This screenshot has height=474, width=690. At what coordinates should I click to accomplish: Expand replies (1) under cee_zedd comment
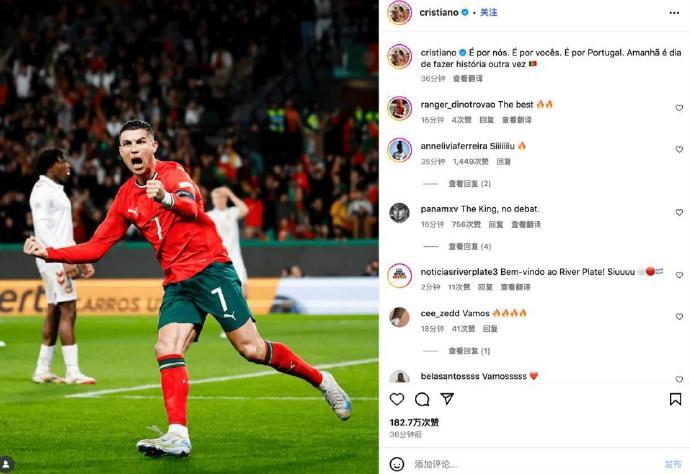[x=469, y=351]
